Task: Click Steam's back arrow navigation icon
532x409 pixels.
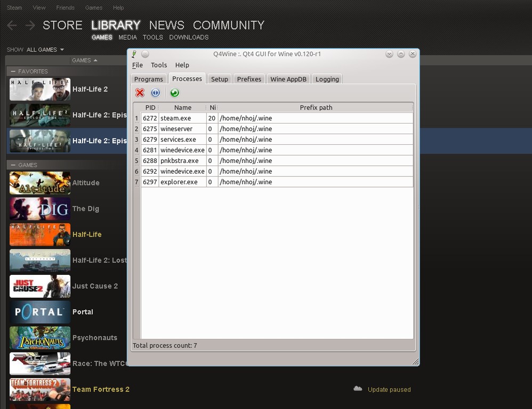Action: click(x=12, y=26)
